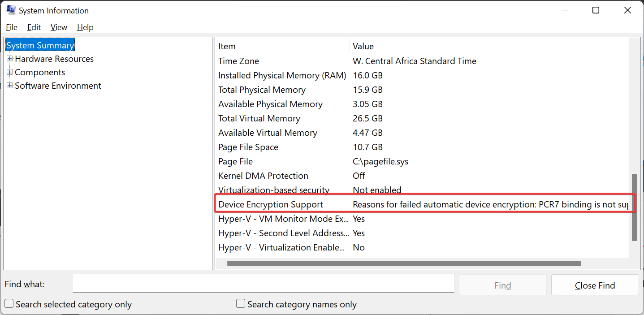
Task: Enable Search selected category only checkbox
Action: 9,304
